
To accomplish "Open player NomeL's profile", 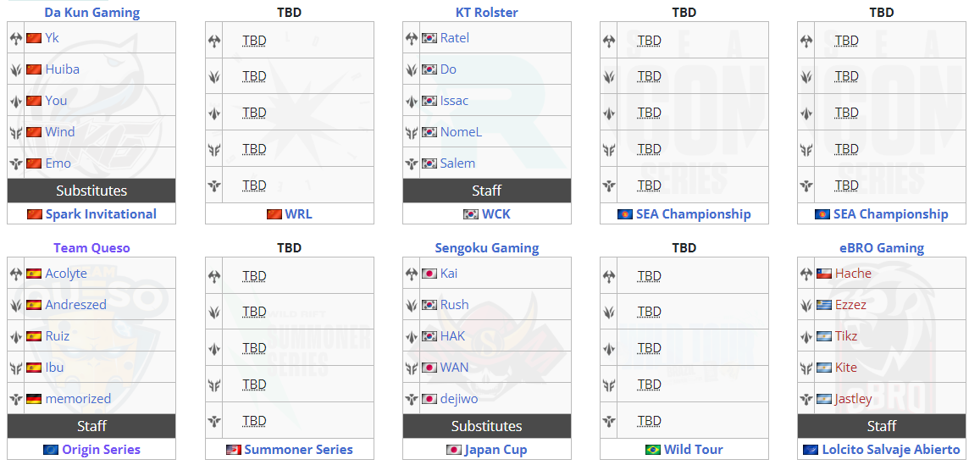I will tap(461, 132).
